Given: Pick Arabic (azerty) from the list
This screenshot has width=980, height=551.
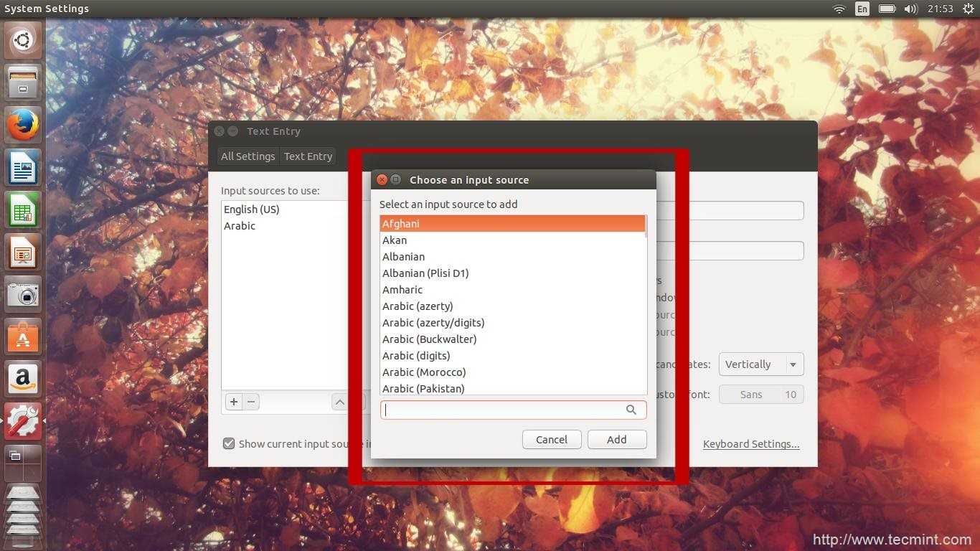Looking at the screenshot, I should pos(512,306).
